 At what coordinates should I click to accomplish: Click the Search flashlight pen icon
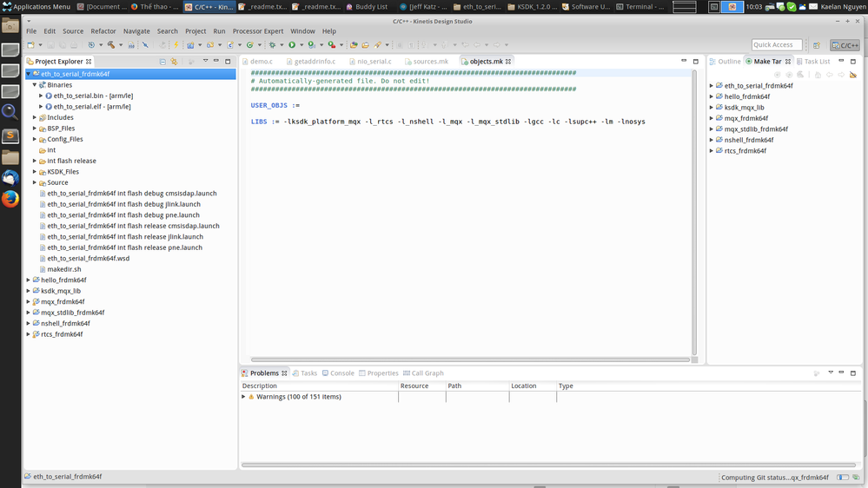(x=378, y=45)
